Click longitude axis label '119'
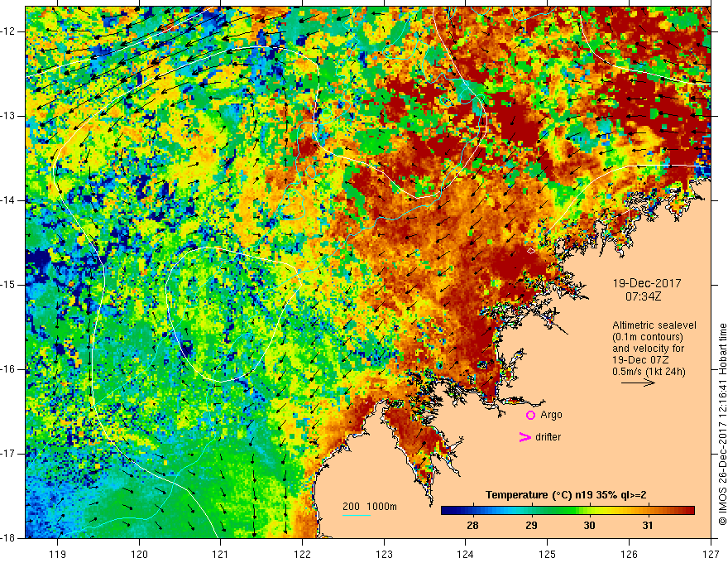The width and height of the screenshot is (728, 563). [x=58, y=554]
